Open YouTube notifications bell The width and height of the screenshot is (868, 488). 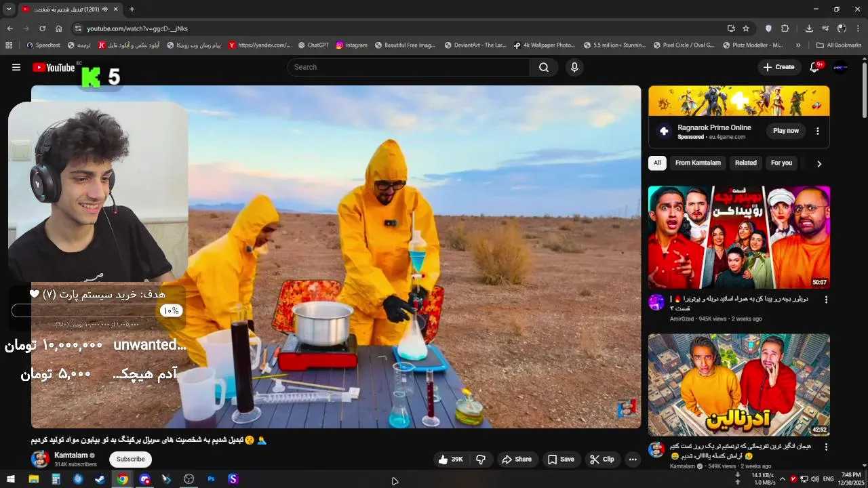pos(815,67)
